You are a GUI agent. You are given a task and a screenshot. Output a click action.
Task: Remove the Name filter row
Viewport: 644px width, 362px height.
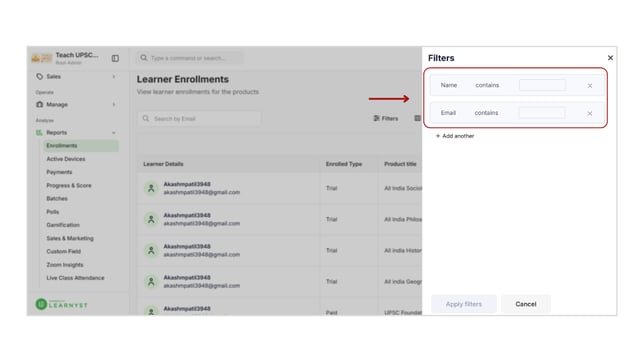pos(589,86)
